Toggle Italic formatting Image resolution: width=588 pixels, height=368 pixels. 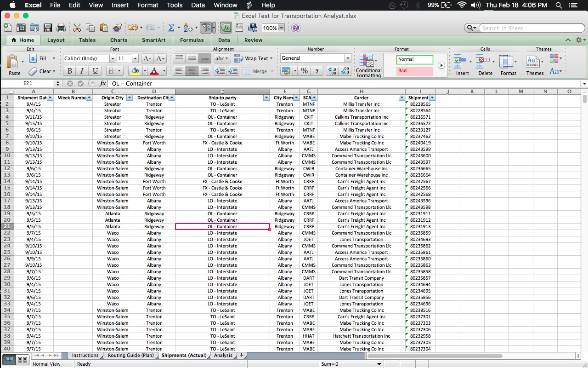pos(82,71)
